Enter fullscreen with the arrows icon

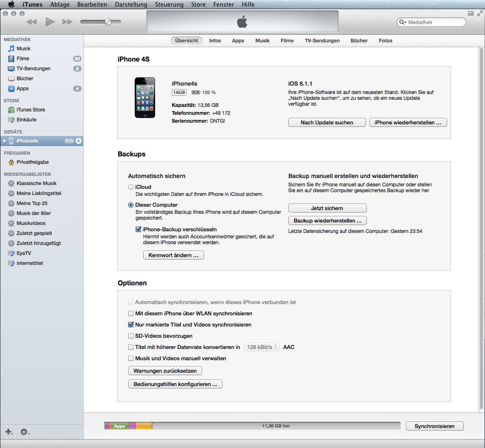tap(480, 13)
